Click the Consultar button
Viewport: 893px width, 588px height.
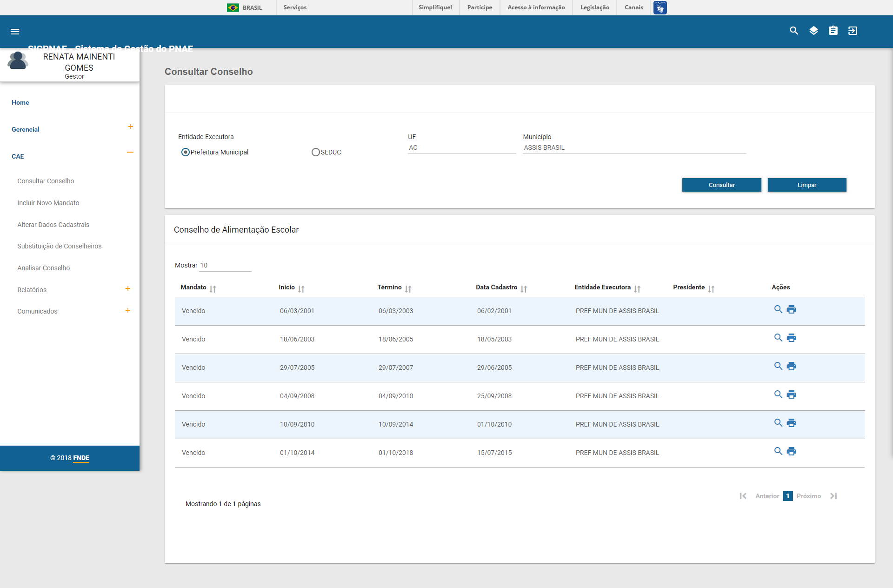721,185
